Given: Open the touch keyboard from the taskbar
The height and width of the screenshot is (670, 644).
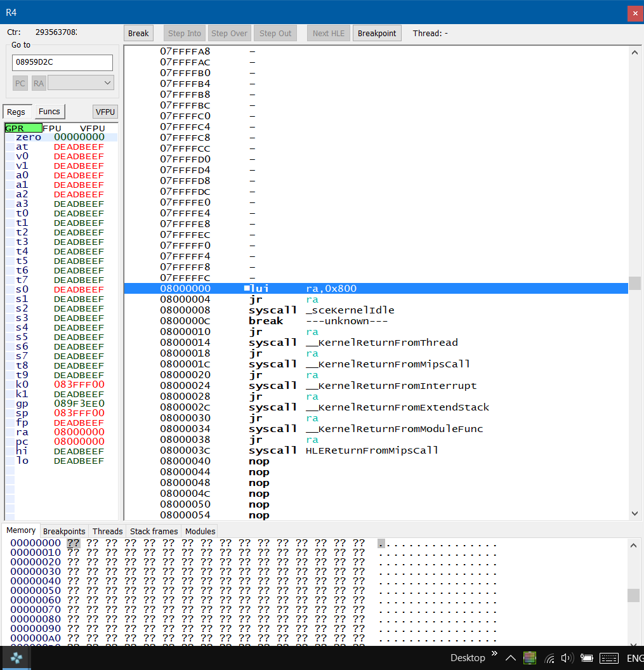Looking at the screenshot, I should [608, 658].
